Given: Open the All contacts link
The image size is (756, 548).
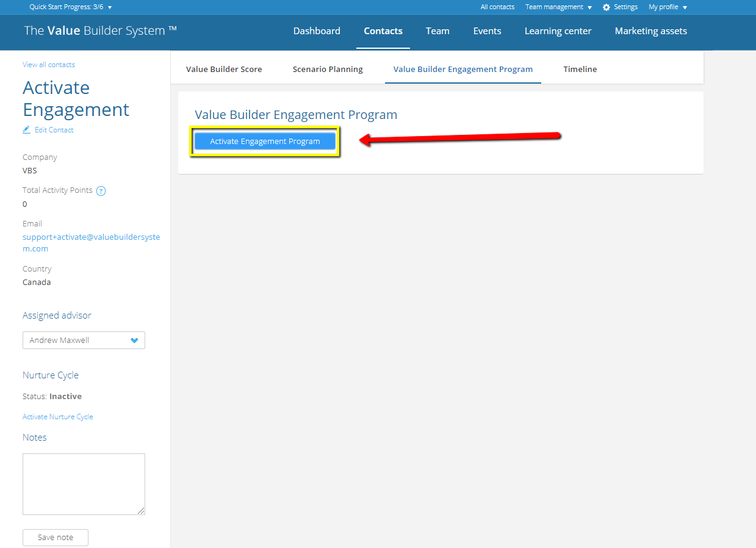Looking at the screenshot, I should [497, 7].
